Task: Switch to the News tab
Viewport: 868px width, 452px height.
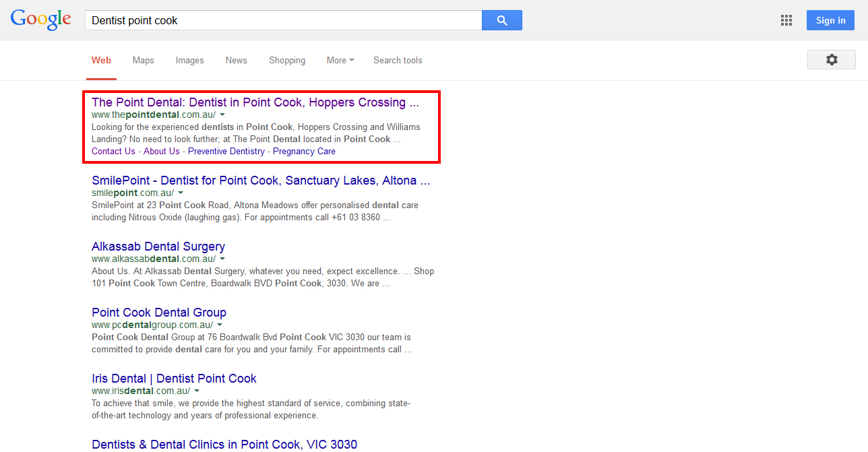Action: (x=237, y=60)
